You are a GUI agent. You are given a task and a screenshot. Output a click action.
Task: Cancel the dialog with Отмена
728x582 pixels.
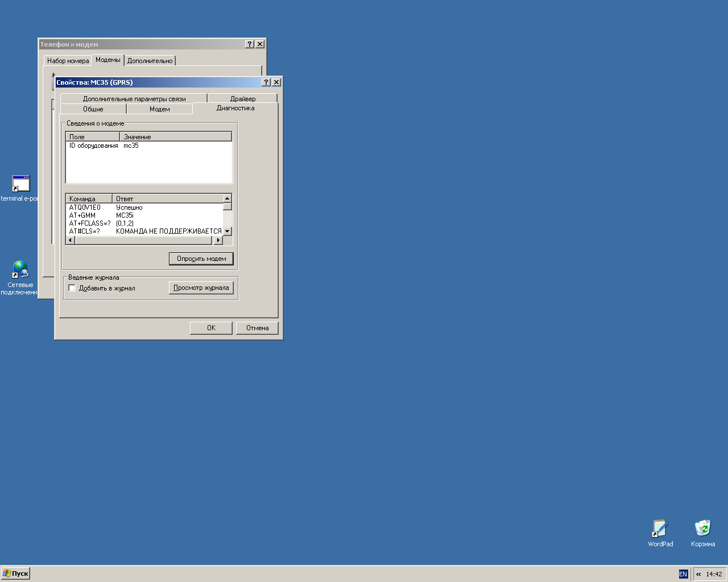tap(257, 328)
